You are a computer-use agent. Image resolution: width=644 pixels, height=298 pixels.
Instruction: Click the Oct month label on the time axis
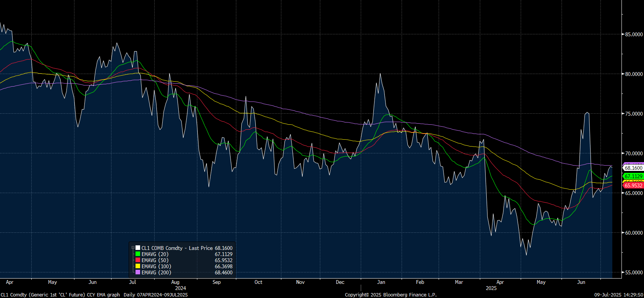[x=258, y=282]
